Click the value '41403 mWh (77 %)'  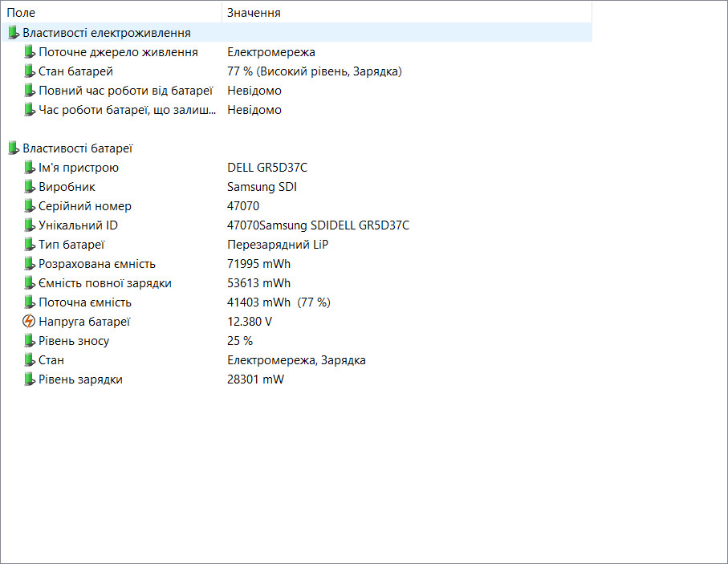coord(279,302)
